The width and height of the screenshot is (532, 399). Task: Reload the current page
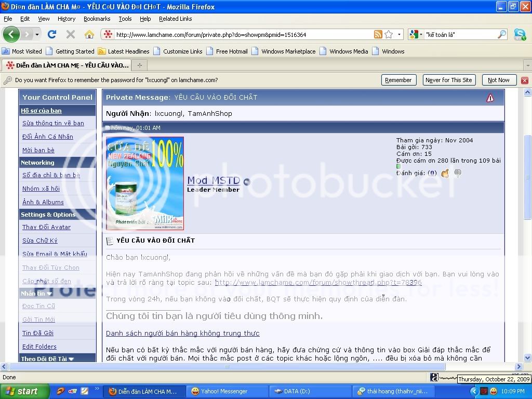coord(51,34)
